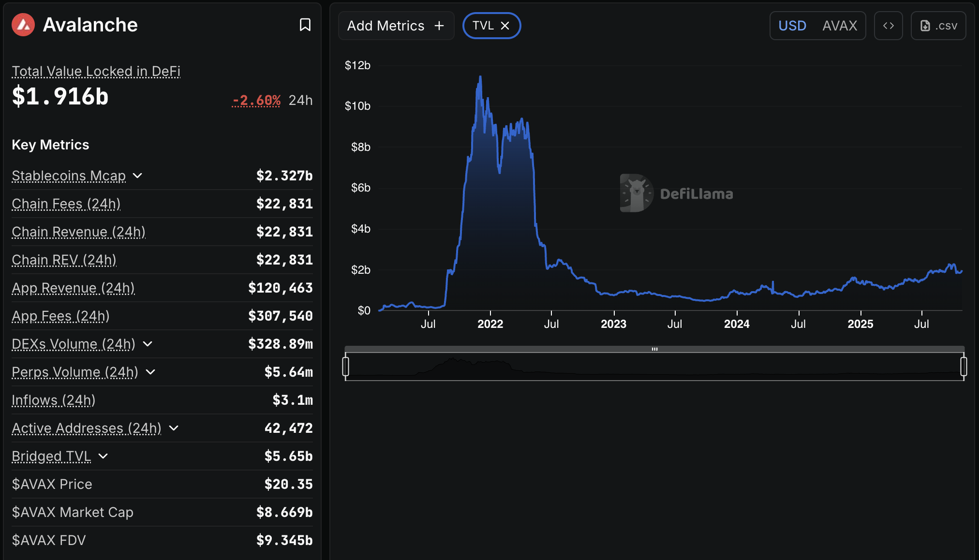This screenshot has height=560, width=979.
Task: Expand DEXs Volume (24h) breakdown
Action: (x=148, y=344)
